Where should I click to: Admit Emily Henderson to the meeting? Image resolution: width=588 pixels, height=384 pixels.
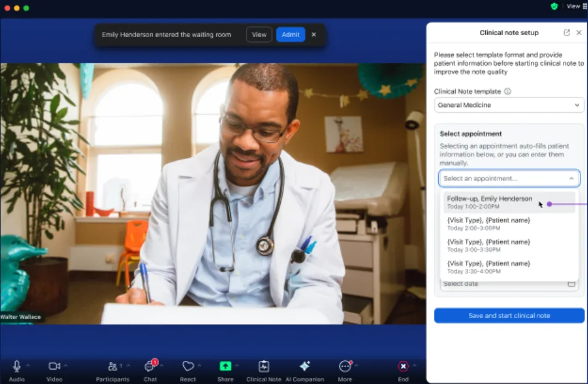click(290, 34)
